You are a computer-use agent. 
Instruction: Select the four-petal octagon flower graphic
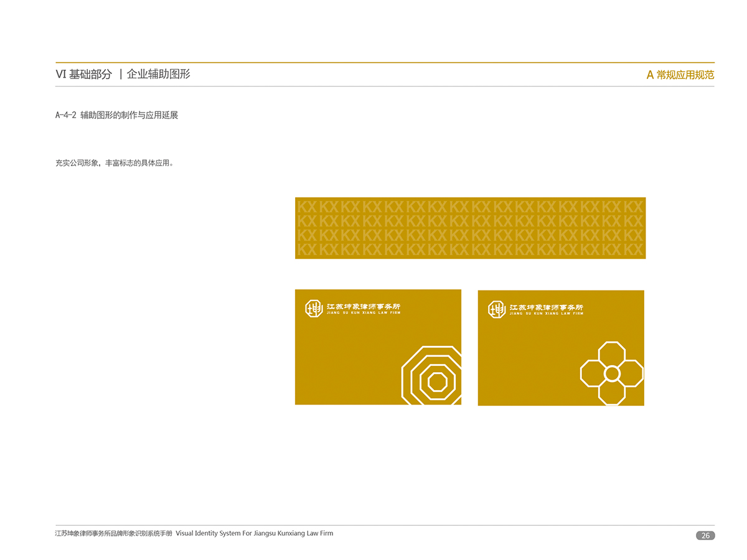612,373
